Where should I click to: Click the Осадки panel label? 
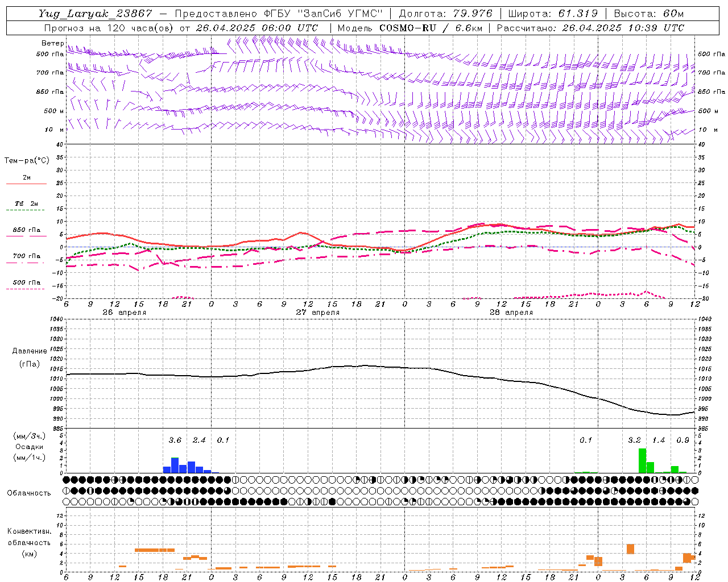tap(29, 447)
